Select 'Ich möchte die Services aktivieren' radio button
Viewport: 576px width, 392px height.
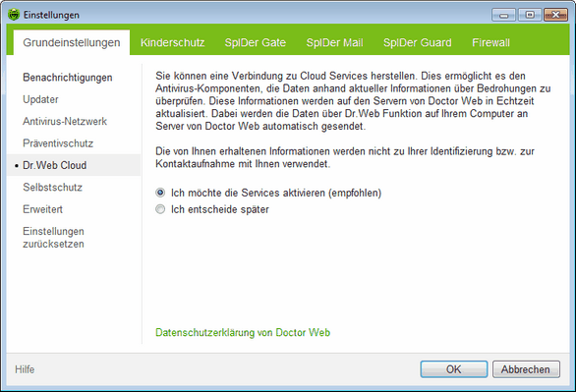[x=160, y=193]
